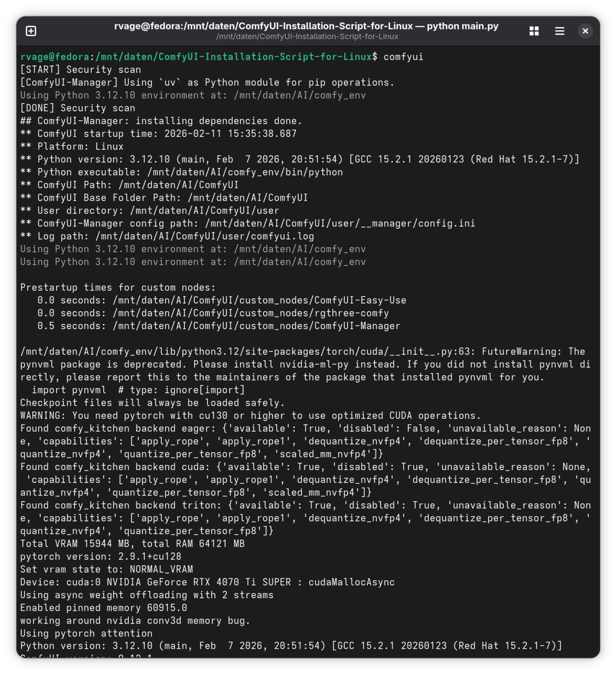Image resolution: width=616 pixels, height=674 pixels.
Task: Open the hamburger main menu
Action: (x=560, y=31)
